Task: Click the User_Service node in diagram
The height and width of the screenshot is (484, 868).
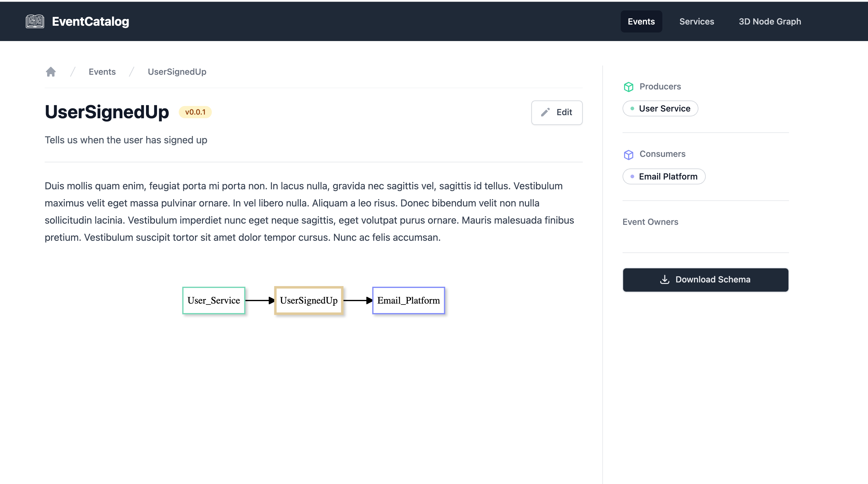Action: point(213,301)
